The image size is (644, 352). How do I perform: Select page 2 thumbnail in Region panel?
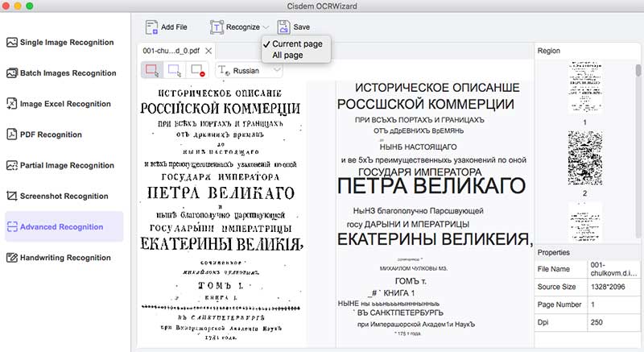coord(584,160)
